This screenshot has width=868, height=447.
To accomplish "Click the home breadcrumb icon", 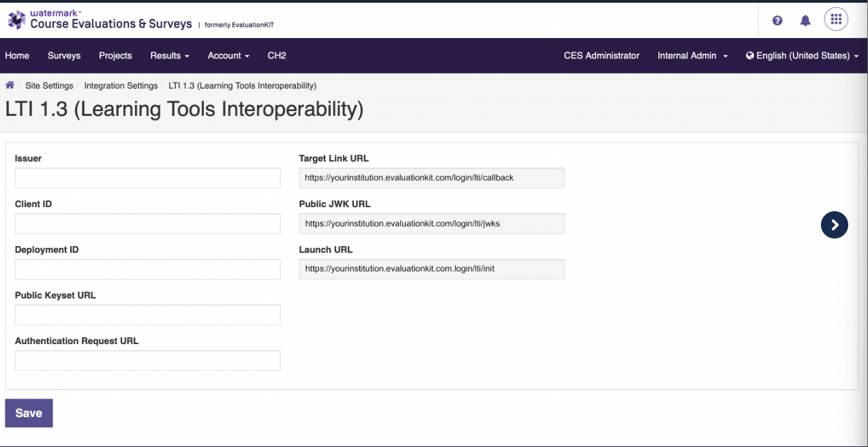I will point(10,85).
